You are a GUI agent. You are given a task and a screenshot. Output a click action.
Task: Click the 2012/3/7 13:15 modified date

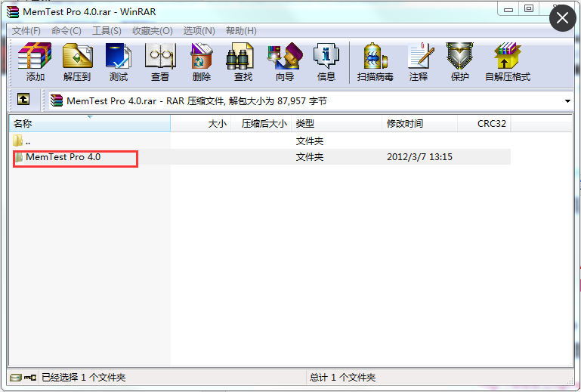click(419, 157)
